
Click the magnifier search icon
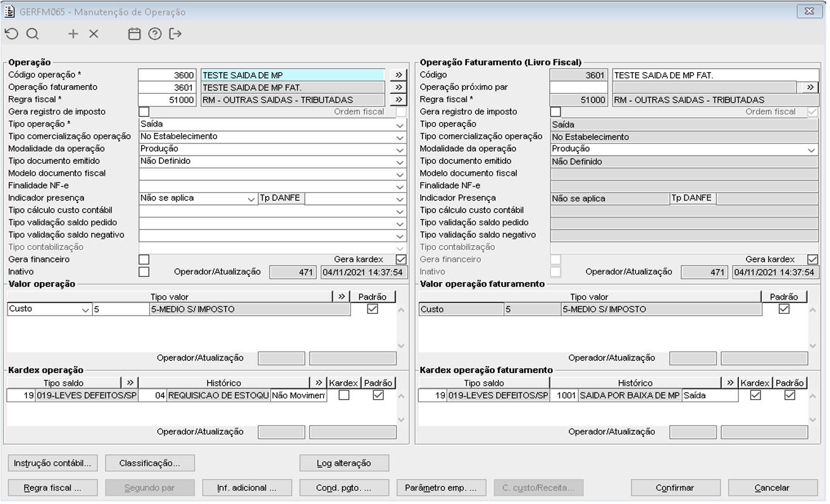click(32, 34)
